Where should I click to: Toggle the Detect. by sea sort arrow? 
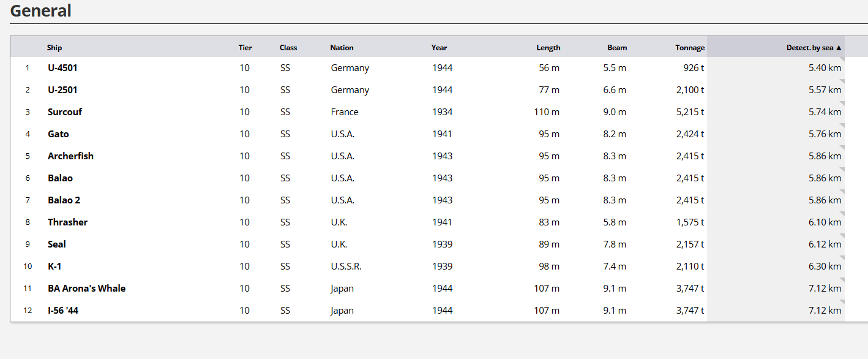[x=839, y=48]
